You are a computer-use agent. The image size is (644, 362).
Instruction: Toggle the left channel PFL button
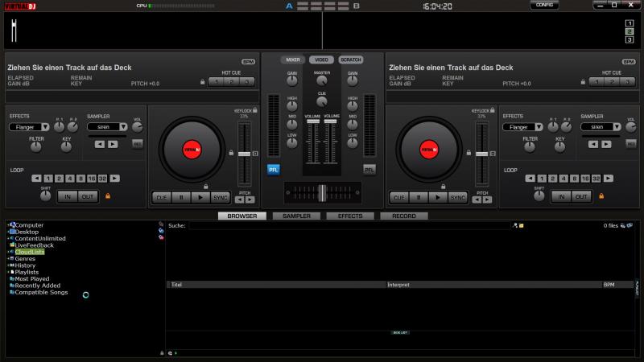click(x=274, y=170)
